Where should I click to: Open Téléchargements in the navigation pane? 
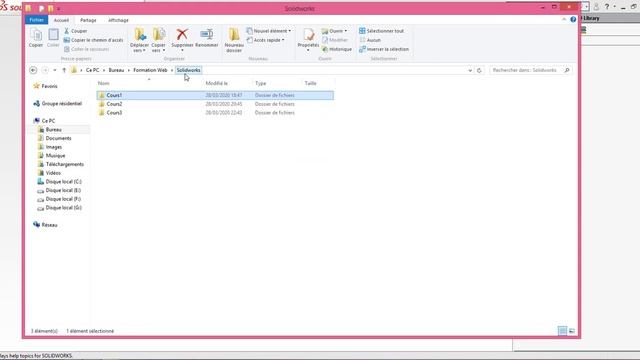pyautogui.click(x=60, y=164)
